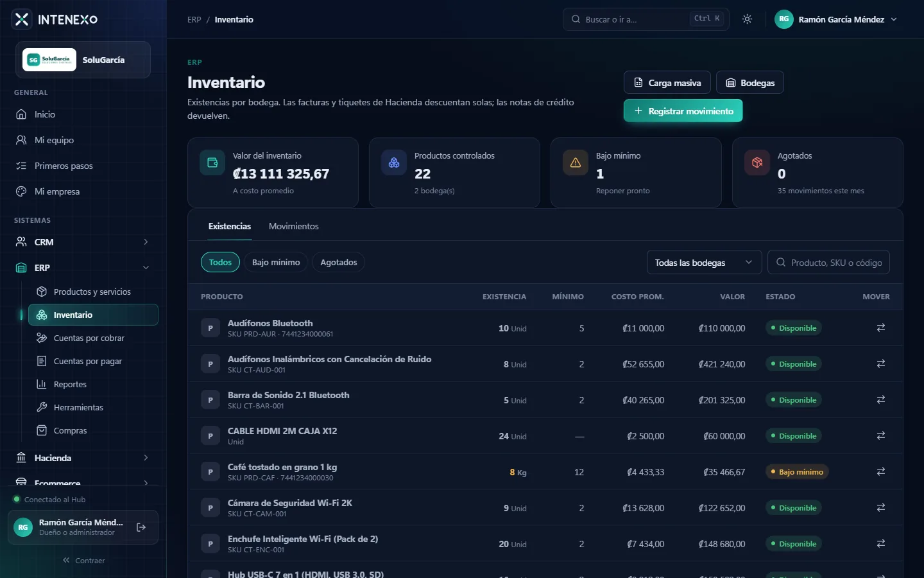Open Reportes in the ERP submenu
This screenshot has width=924, height=578.
point(93,384)
